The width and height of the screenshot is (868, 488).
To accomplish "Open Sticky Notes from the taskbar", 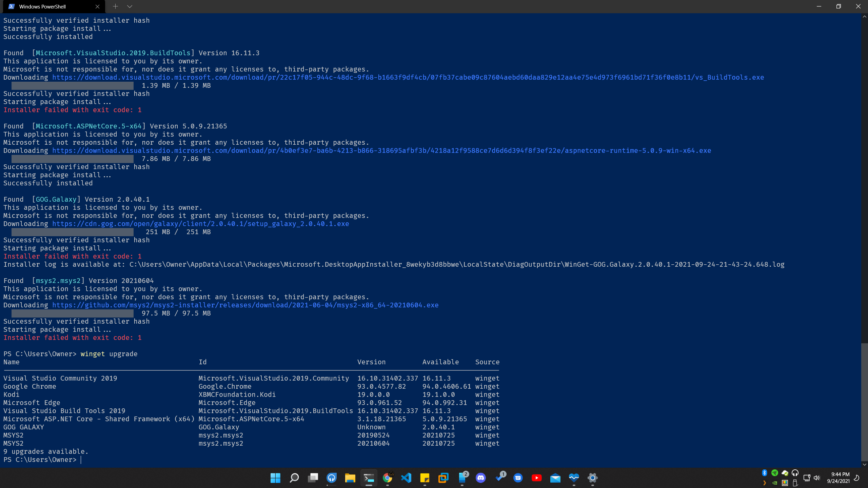I will click(425, 478).
